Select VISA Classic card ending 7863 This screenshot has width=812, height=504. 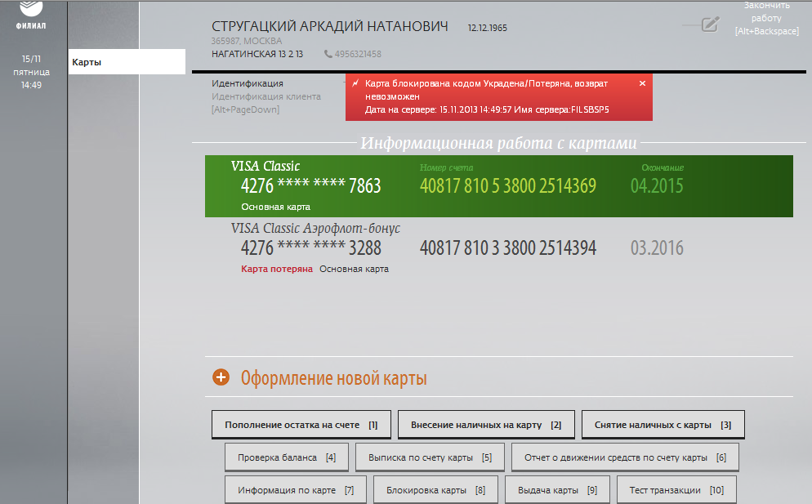click(x=498, y=186)
